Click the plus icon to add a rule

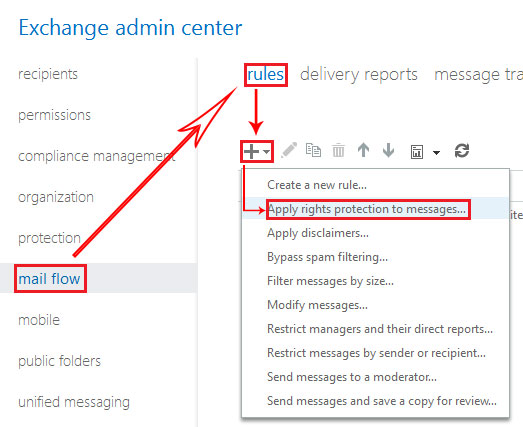coord(251,151)
